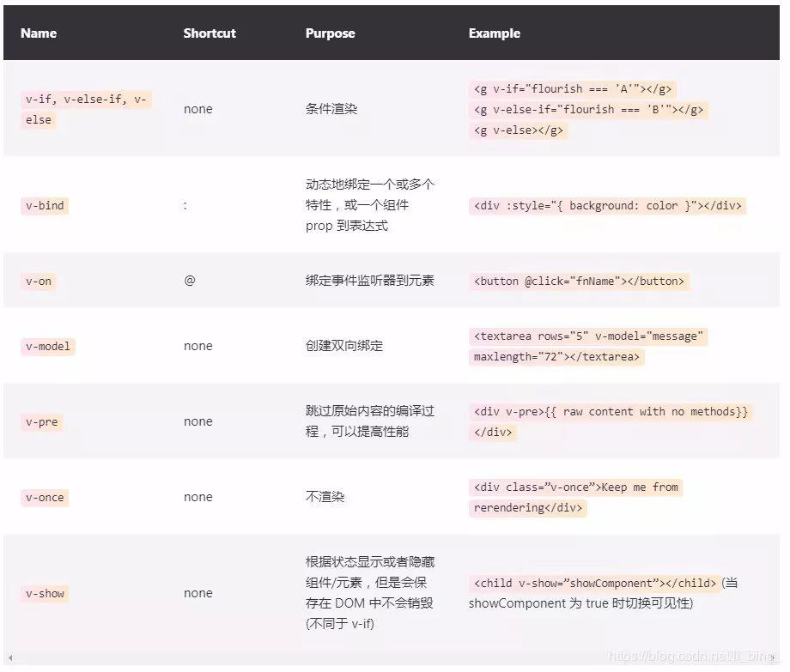The image size is (790, 672).
Task: Select the v-on directive name tag
Action: coord(39,282)
